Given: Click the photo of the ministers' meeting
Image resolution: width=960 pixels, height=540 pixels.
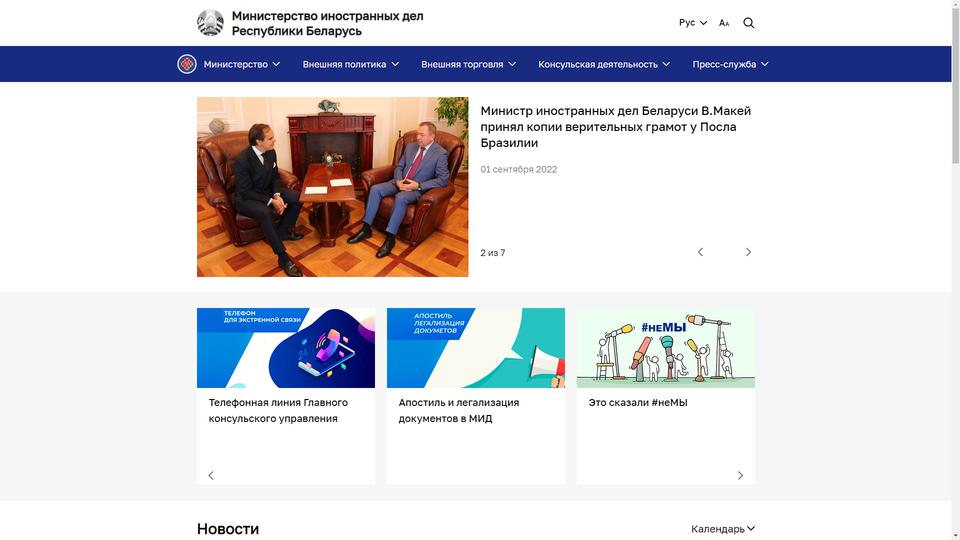Looking at the screenshot, I should pyautogui.click(x=332, y=187).
